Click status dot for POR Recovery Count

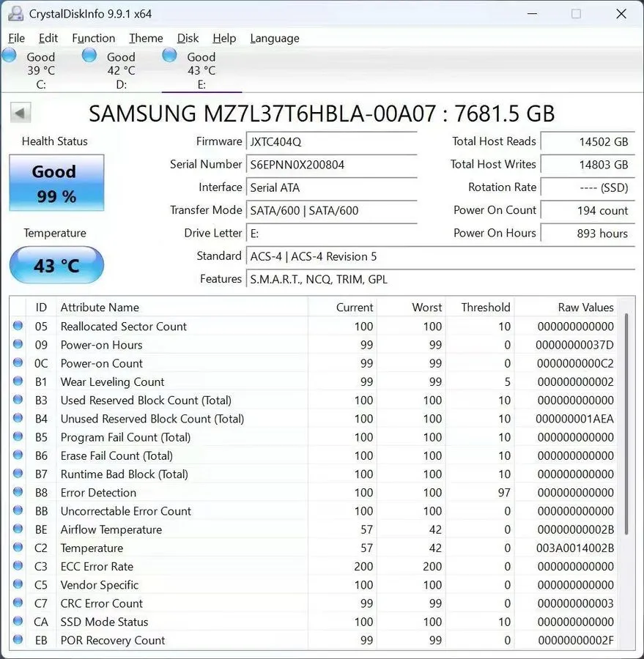[x=18, y=640]
